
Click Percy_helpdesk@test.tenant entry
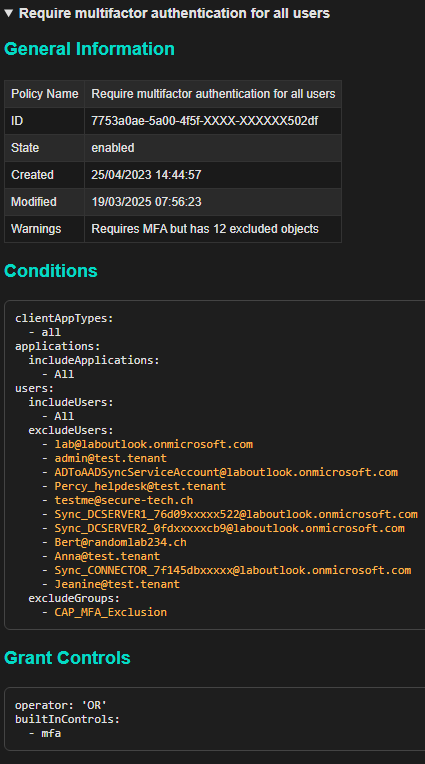(x=140, y=486)
